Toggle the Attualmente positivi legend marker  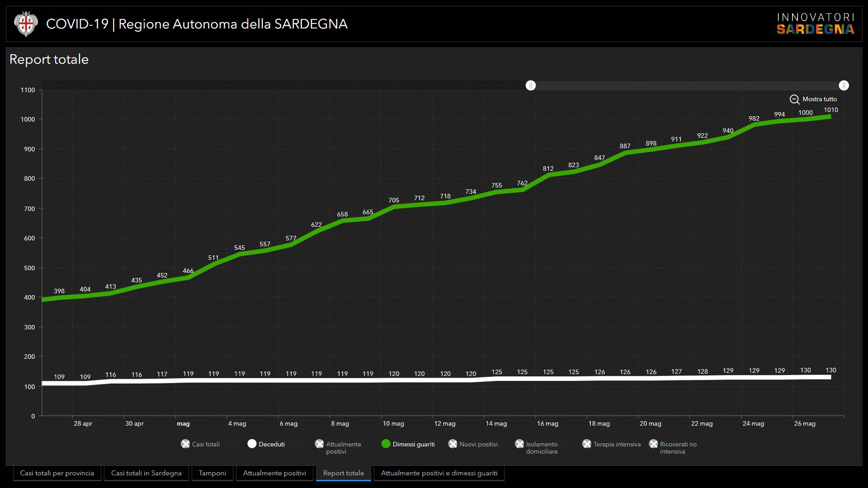click(x=319, y=444)
